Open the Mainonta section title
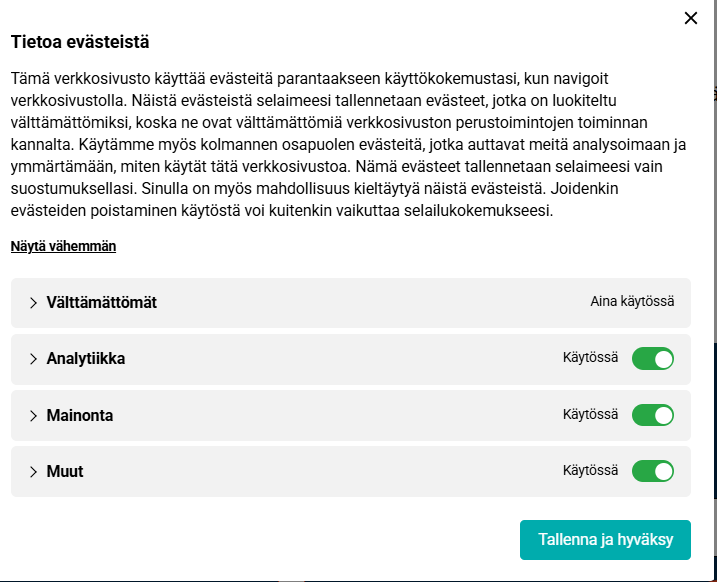 [80, 415]
